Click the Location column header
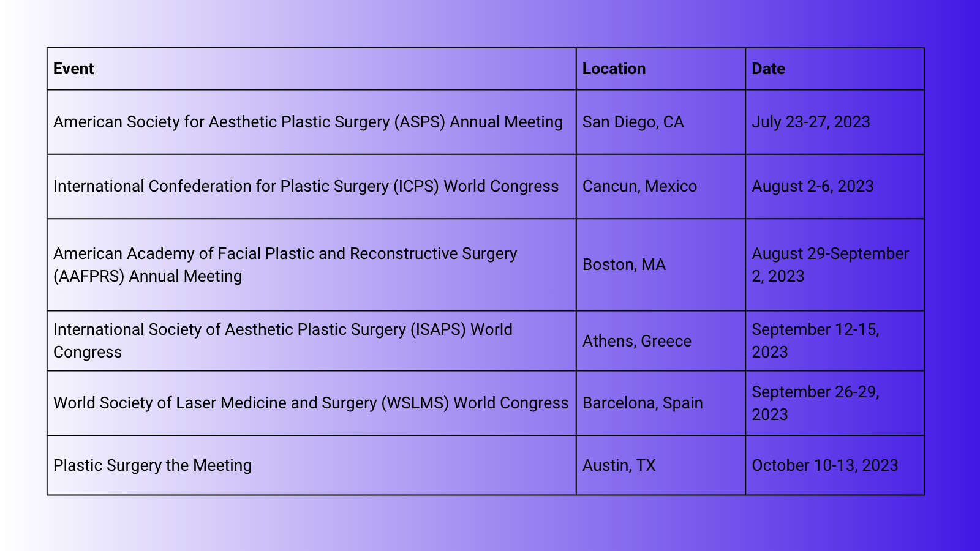Image resolution: width=980 pixels, height=551 pixels. [x=661, y=69]
